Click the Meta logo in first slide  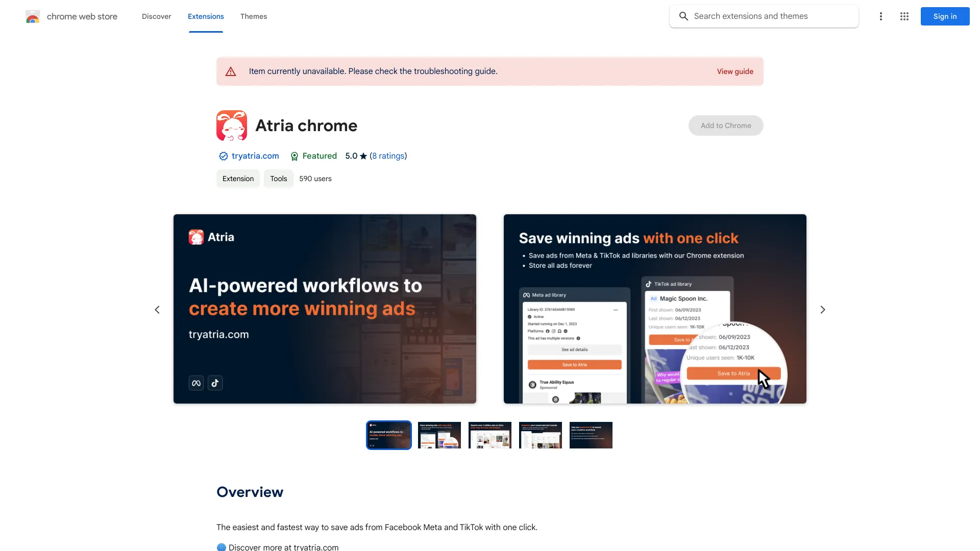pyautogui.click(x=196, y=383)
